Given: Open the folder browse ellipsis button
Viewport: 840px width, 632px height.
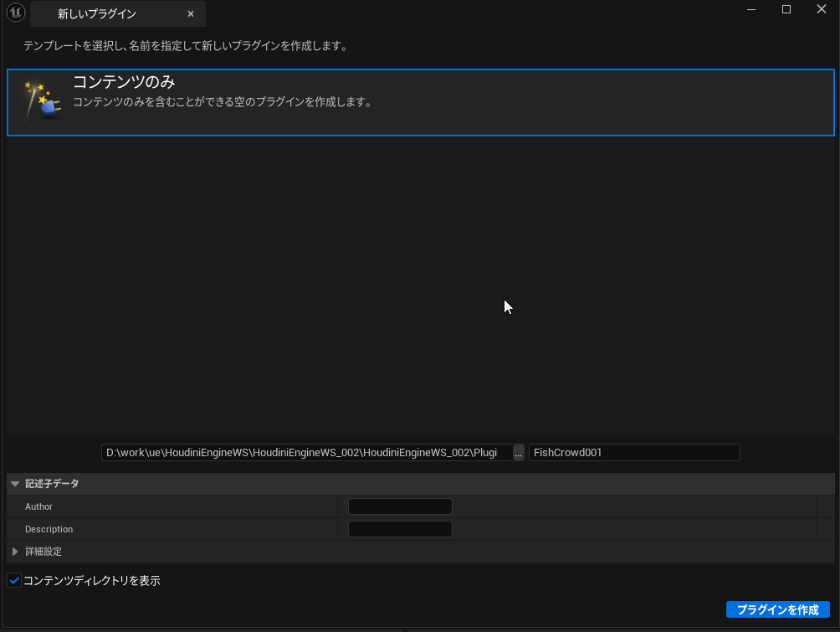Looking at the screenshot, I should [x=518, y=453].
